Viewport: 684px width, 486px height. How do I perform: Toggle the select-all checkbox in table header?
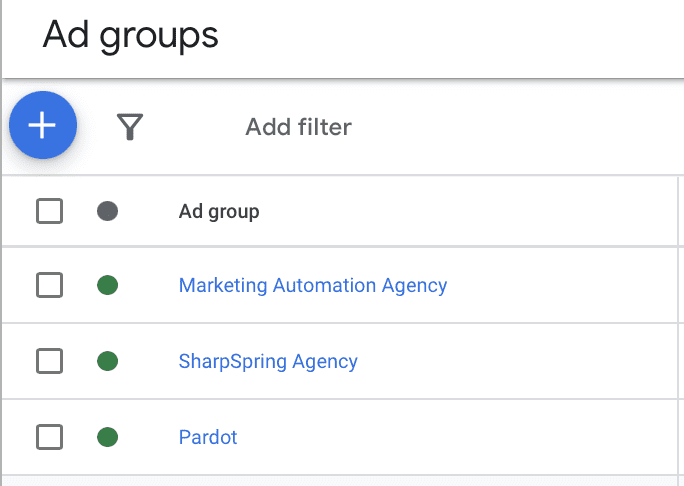click(x=49, y=211)
